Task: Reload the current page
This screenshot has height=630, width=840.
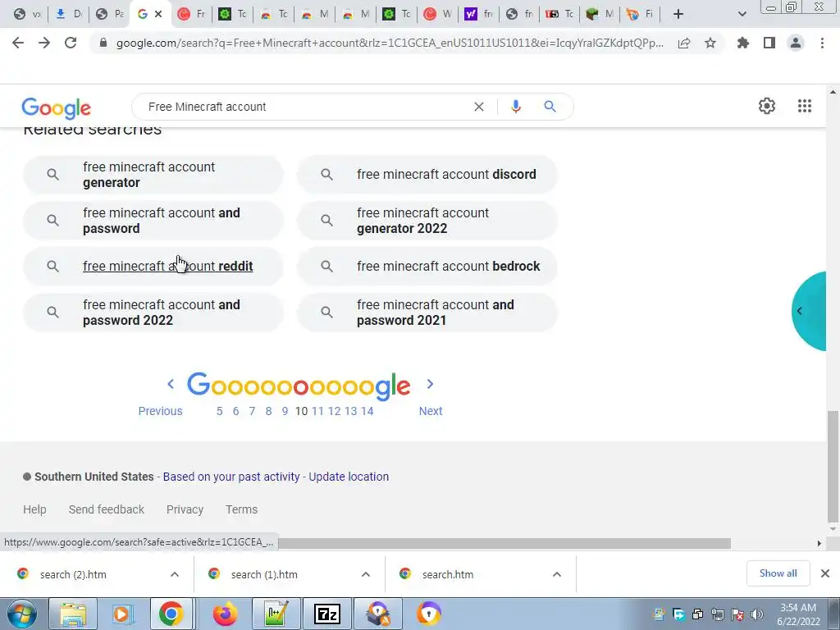Action: (x=71, y=43)
